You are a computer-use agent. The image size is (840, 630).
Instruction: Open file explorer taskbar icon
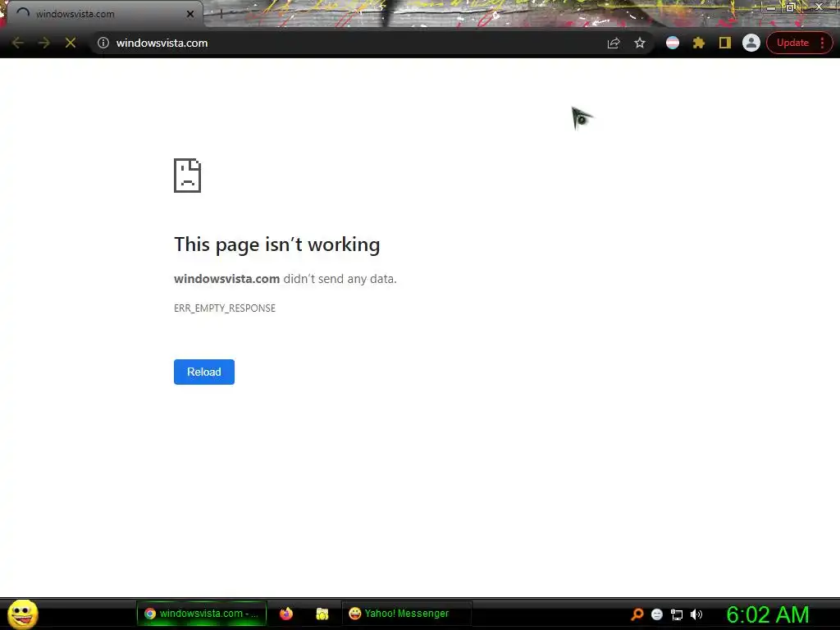(322, 614)
